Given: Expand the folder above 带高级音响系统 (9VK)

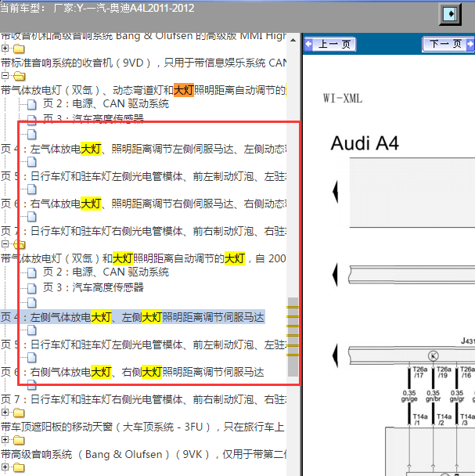Looking at the screenshot, I should (x=5, y=439).
